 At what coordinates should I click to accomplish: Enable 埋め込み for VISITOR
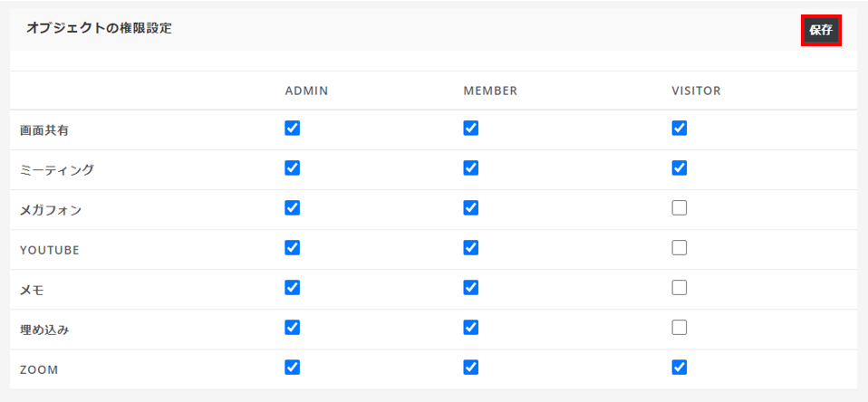click(680, 328)
